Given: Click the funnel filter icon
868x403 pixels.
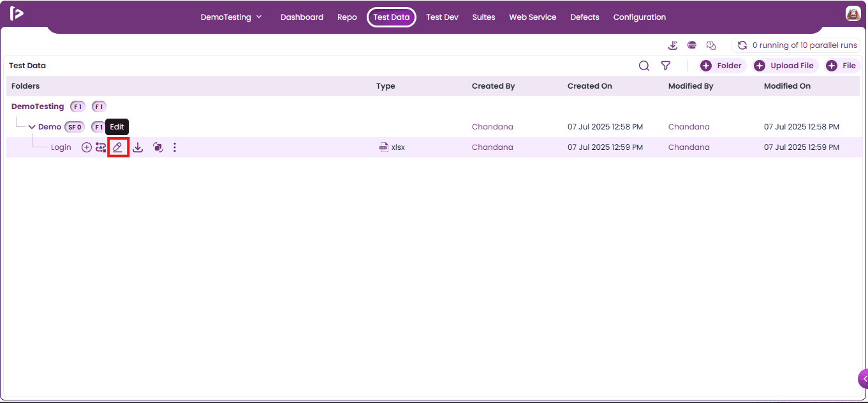Looking at the screenshot, I should click(x=666, y=66).
